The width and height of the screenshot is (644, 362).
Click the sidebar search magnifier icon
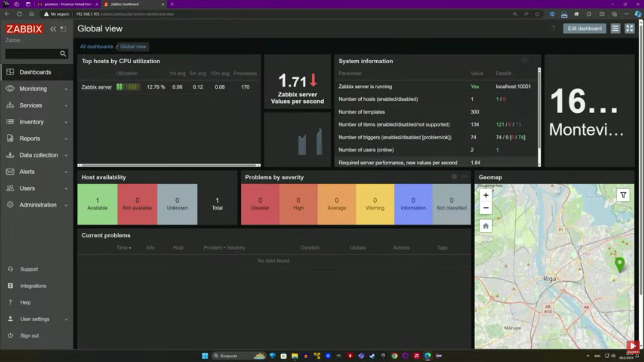(x=63, y=54)
